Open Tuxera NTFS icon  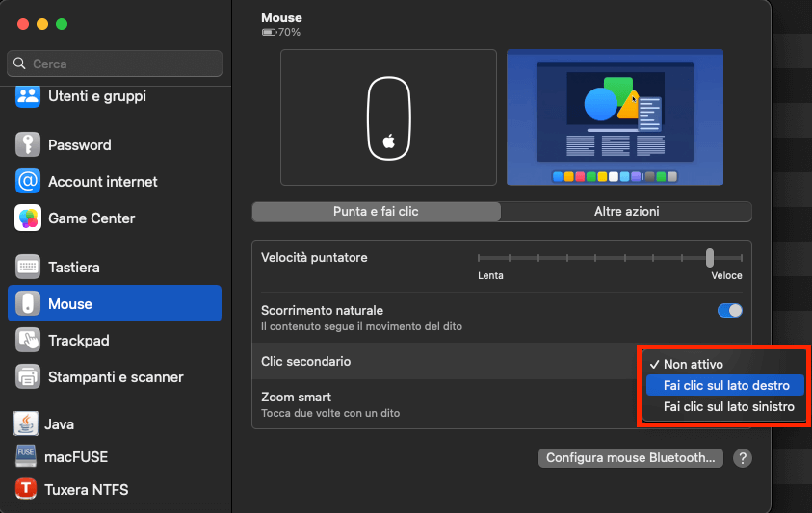pyautogui.click(x=26, y=489)
